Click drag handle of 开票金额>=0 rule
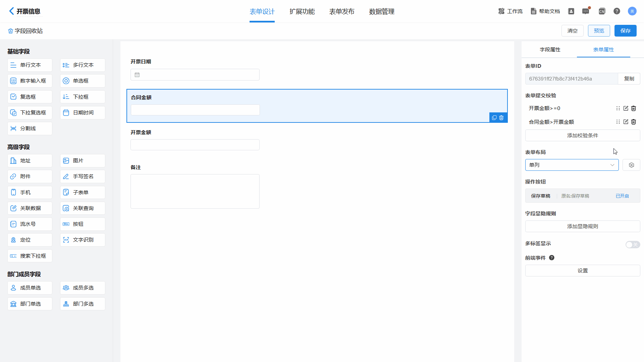This screenshot has width=644, height=362. pos(618,108)
